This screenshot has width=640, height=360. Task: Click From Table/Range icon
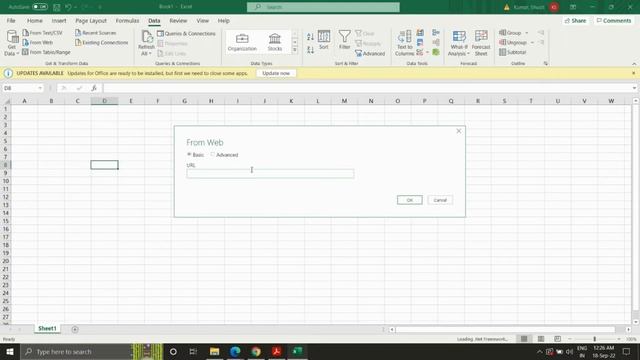click(x=25, y=52)
